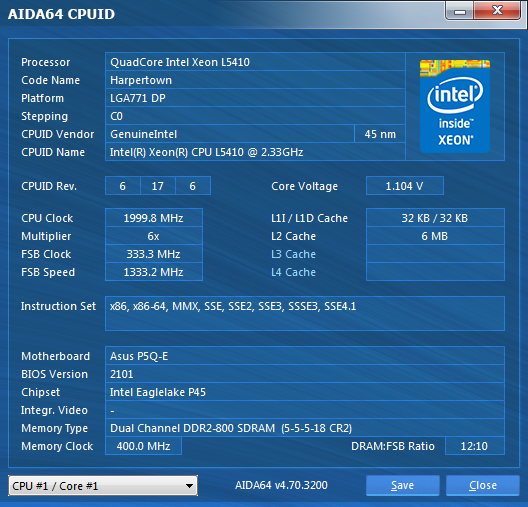Click the 'Code Name' label
This screenshot has height=507, width=528.
pyautogui.click(x=51, y=80)
